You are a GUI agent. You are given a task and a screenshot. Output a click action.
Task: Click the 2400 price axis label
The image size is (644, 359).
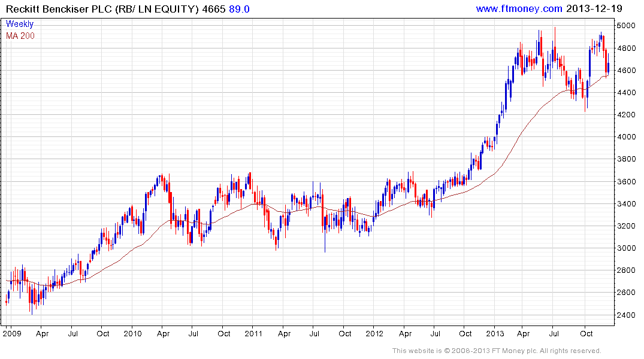[x=626, y=315]
